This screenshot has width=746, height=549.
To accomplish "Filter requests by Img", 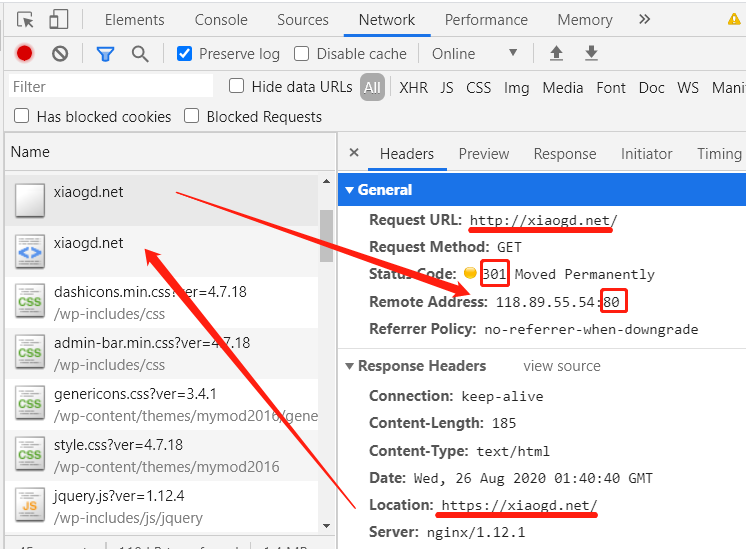I will (x=517, y=88).
